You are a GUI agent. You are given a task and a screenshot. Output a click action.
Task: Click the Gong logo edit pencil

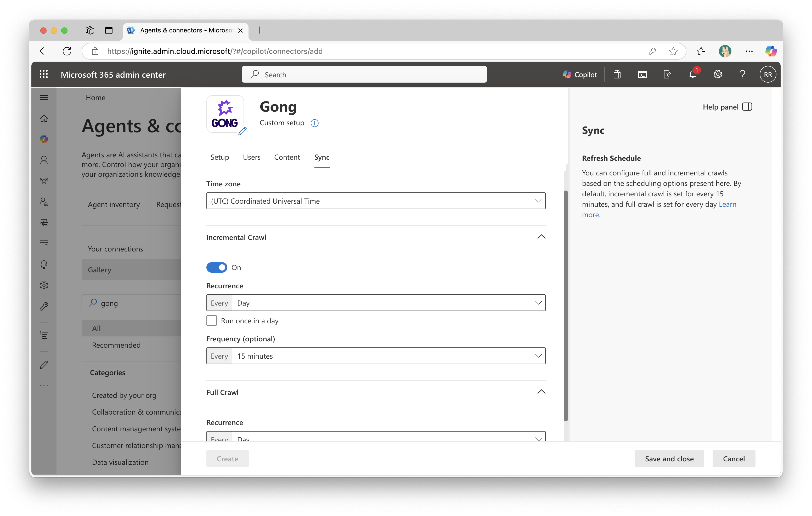(242, 131)
